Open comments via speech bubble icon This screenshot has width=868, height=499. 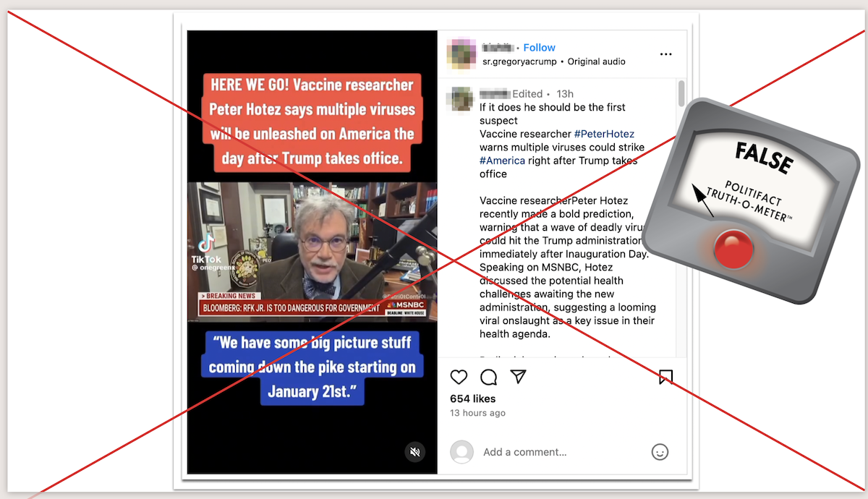(489, 377)
